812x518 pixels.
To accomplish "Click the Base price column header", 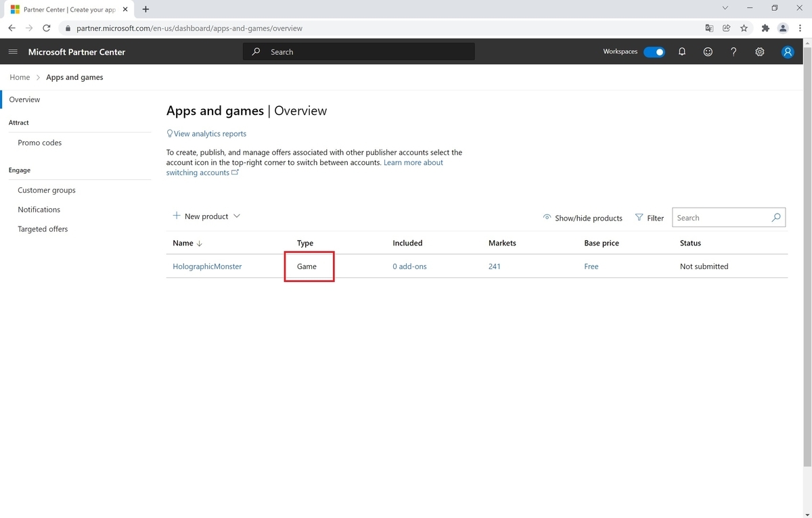I will 602,243.
